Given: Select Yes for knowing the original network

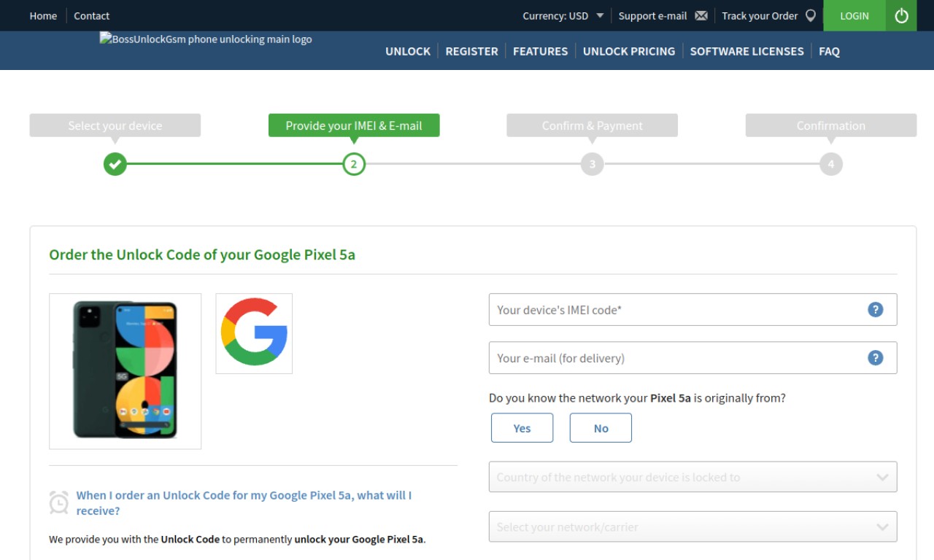Looking at the screenshot, I should pyautogui.click(x=522, y=428).
